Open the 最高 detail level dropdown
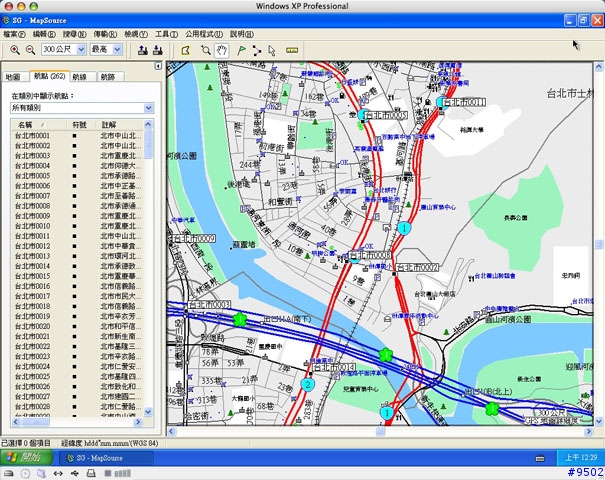This screenshot has height=480, width=605. (118, 49)
